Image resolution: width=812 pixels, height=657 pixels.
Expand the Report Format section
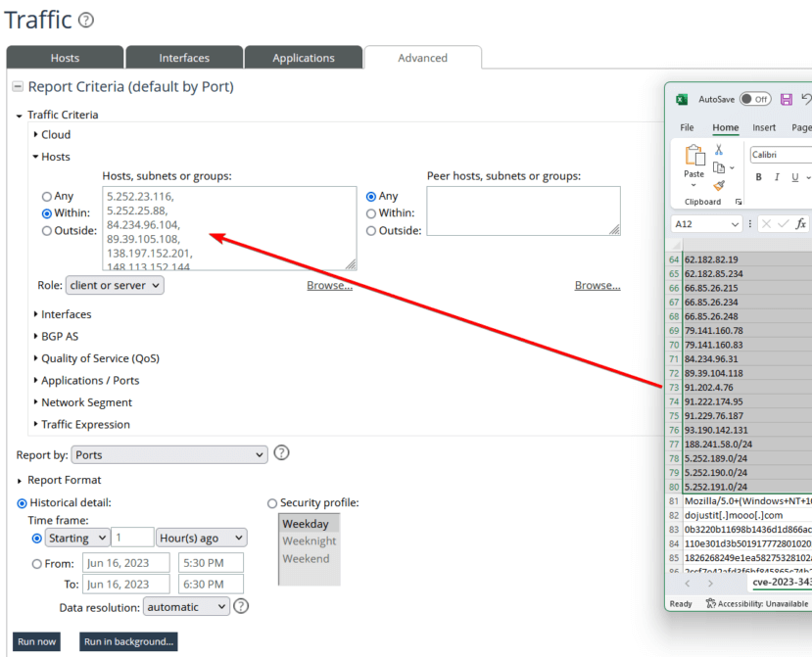point(20,481)
